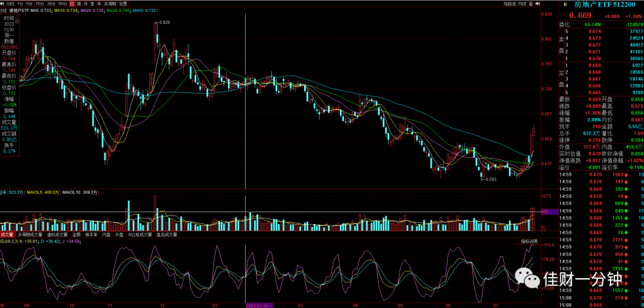Image resolution: width=644 pixels, height=308 pixels.
Task: Click the MA60: 0.732 label
Action: tap(144, 10)
